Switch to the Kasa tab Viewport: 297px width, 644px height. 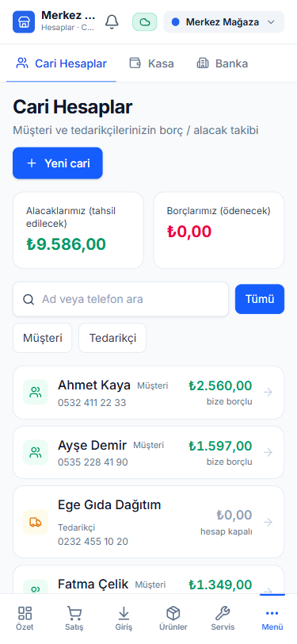[x=152, y=63]
